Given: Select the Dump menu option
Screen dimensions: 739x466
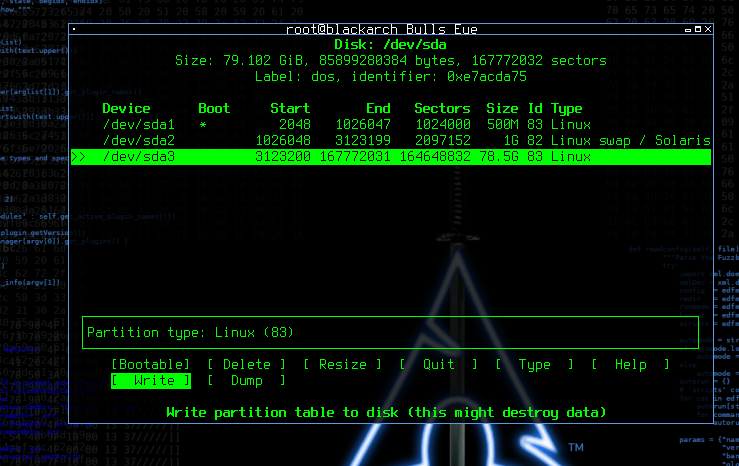Looking at the screenshot, I should coord(246,380).
